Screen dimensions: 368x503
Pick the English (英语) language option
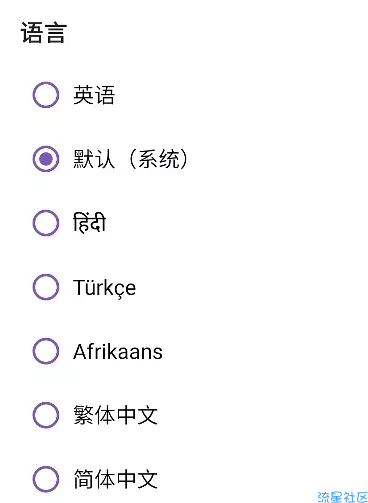pyautogui.click(x=46, y=95)
